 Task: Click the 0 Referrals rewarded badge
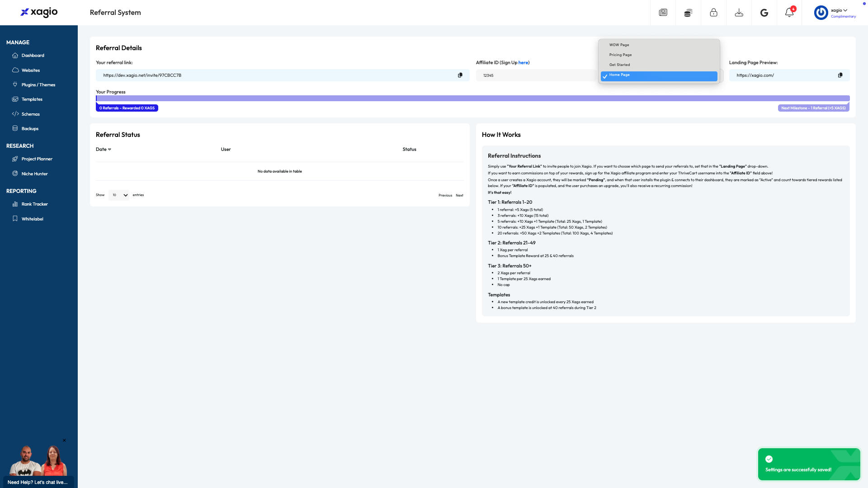click(x=127, y=108)
